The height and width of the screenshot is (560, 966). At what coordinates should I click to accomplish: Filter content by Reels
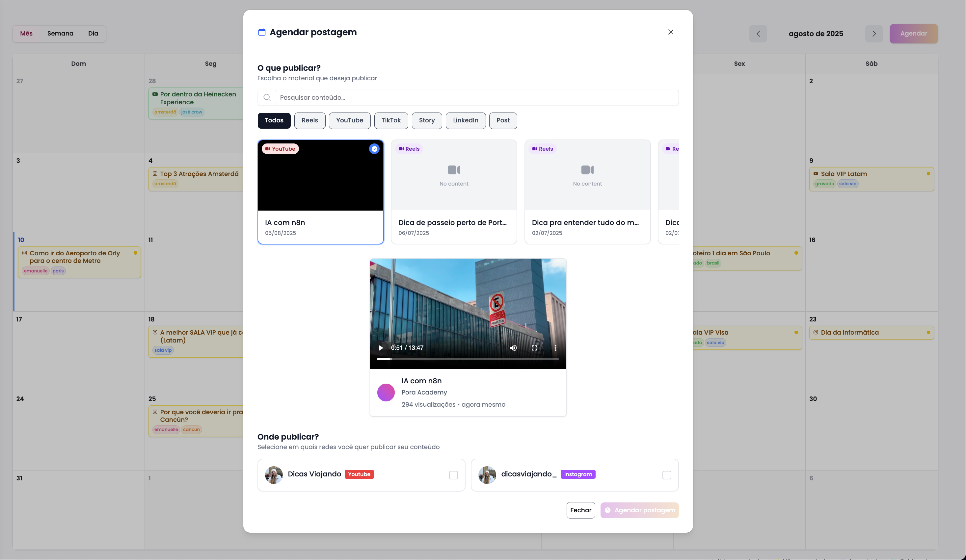(309, 120)
